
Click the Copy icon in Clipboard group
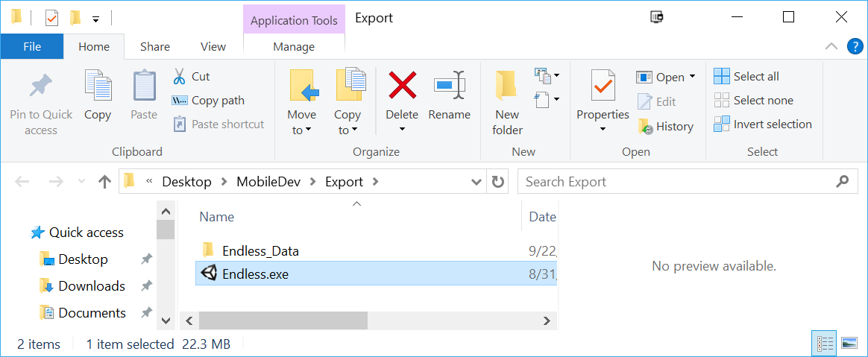(98, 86)
